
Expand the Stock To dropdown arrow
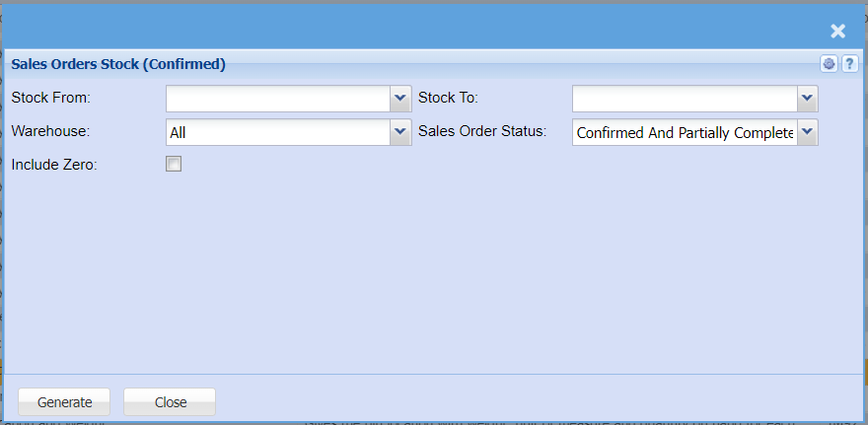coord(807,99)
